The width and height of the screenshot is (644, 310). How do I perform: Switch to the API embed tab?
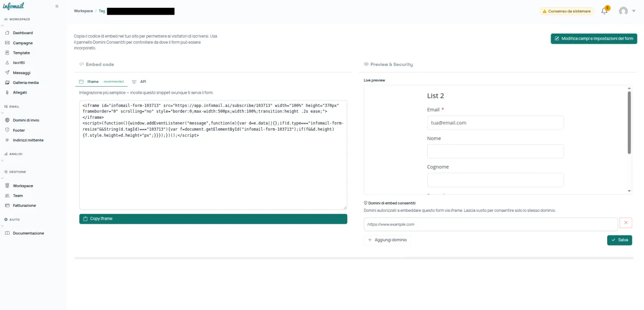click(x=139, y=82)
